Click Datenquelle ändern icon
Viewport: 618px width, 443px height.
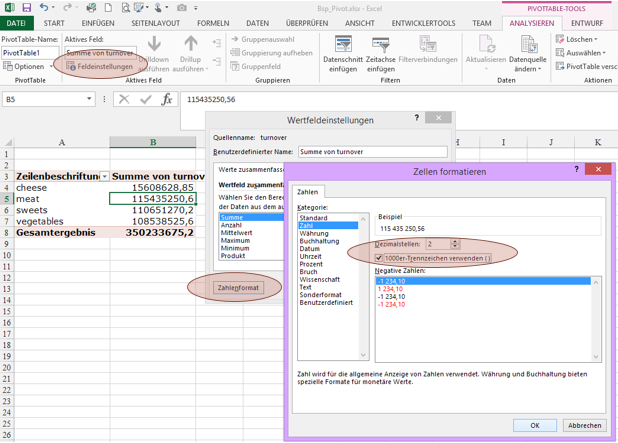pyautogui.click(x=527, y=45)
